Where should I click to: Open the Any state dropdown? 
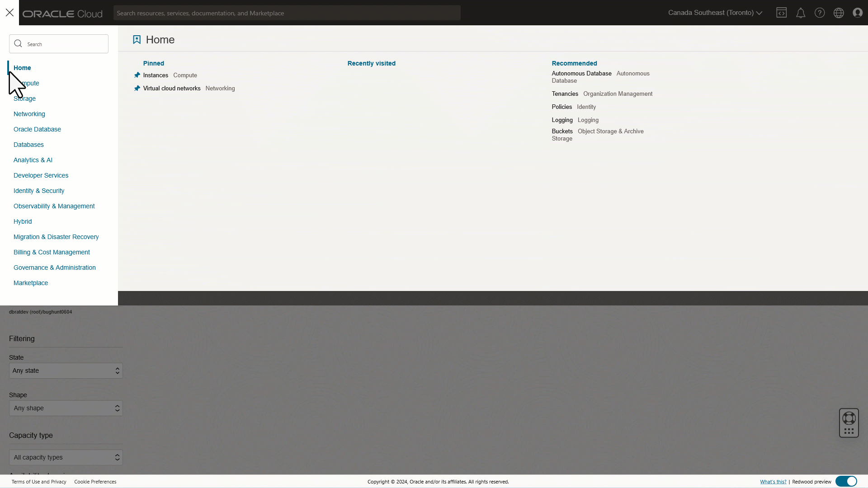pyautogui.click(x=66, y=371)
